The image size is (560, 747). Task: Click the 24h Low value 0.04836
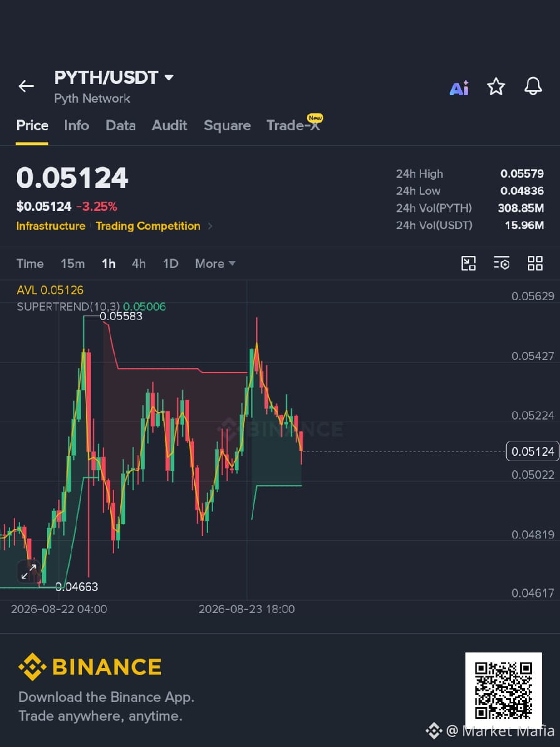[522, 191]
